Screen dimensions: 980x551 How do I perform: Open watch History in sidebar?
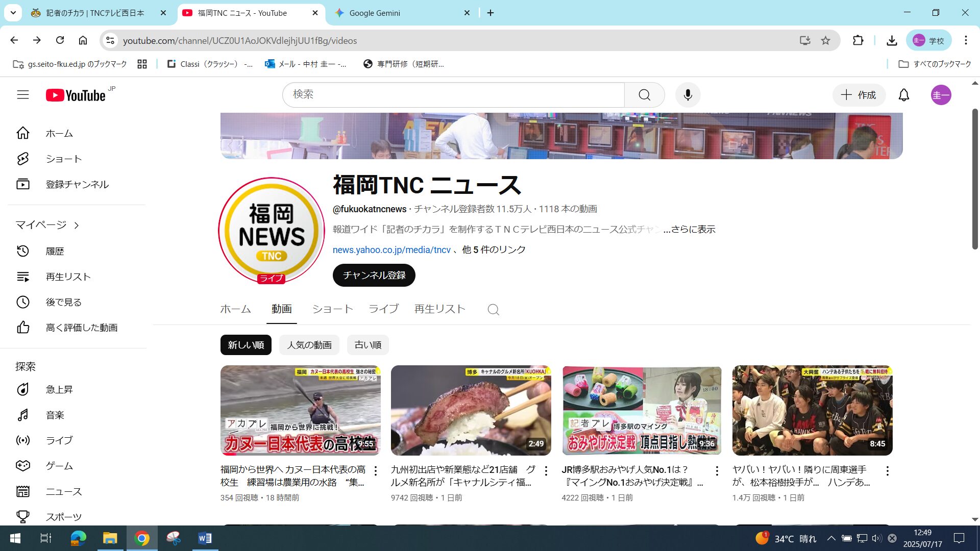click(x=55, y=251)
